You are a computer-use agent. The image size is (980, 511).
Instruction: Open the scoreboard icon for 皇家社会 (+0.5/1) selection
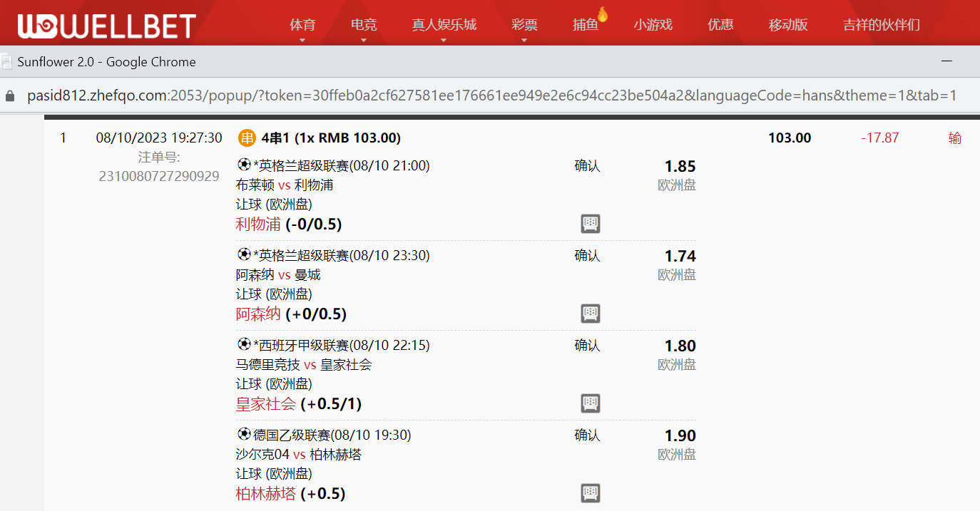click(591, 403)
